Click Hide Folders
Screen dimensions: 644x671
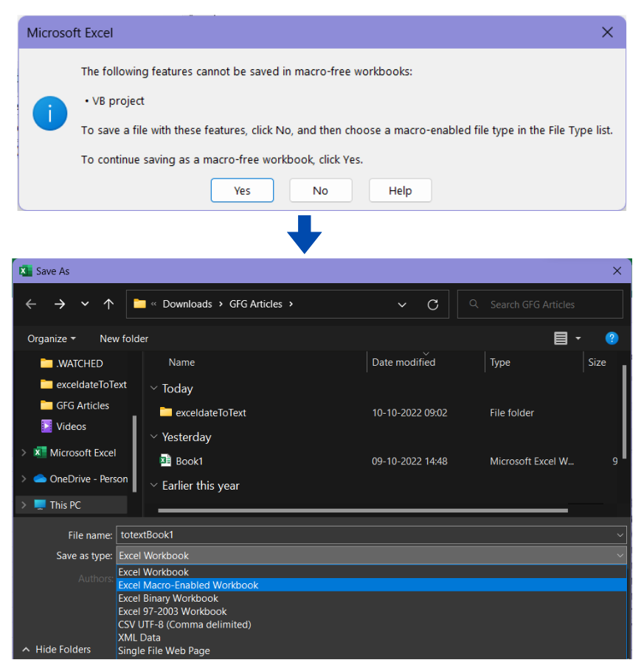coord(57,649)
